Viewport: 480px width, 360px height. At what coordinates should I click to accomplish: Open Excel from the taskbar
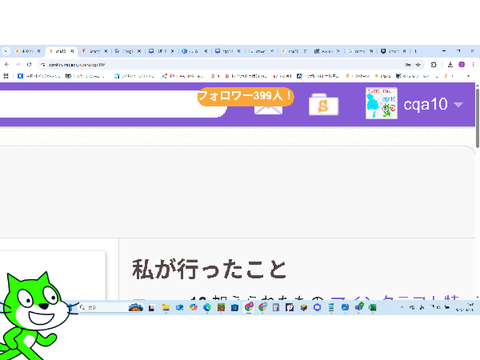373,307
